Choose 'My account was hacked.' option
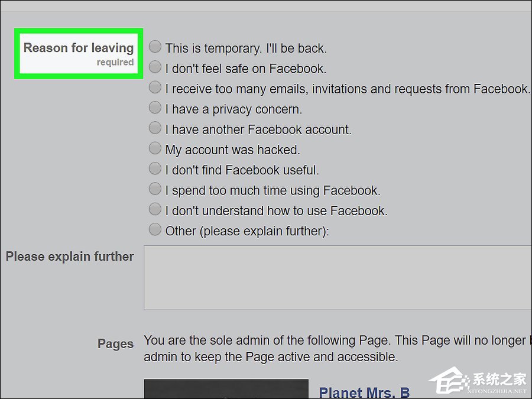532x399 pixels. (155, 148)
